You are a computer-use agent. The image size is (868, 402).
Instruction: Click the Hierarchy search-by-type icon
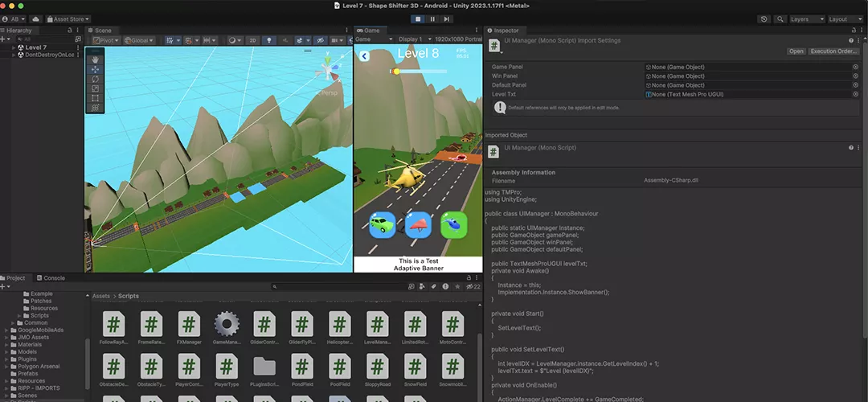77,39
